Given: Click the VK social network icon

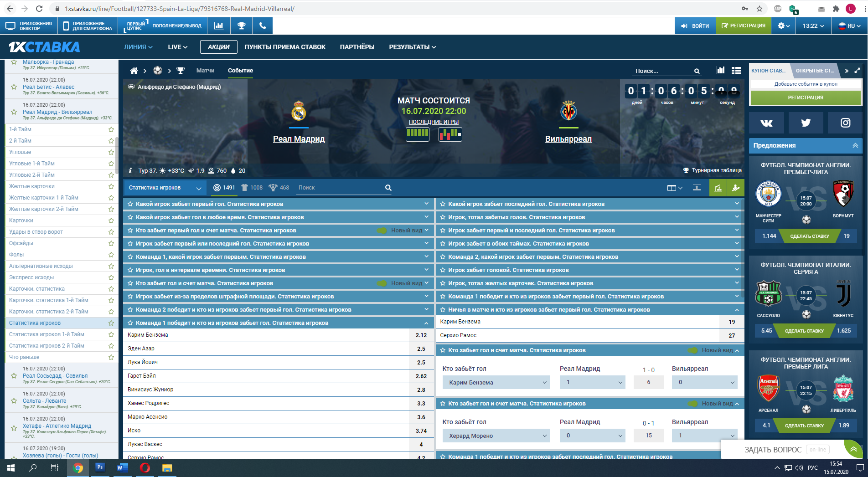Looking at the screenshot, I should tap(766, 123).
